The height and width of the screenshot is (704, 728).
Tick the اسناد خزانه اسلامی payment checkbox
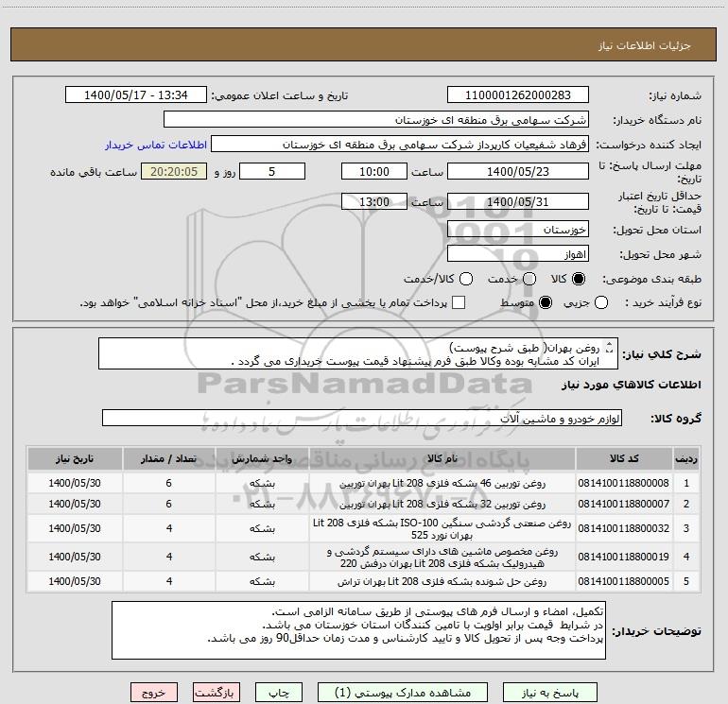(459, 303)
